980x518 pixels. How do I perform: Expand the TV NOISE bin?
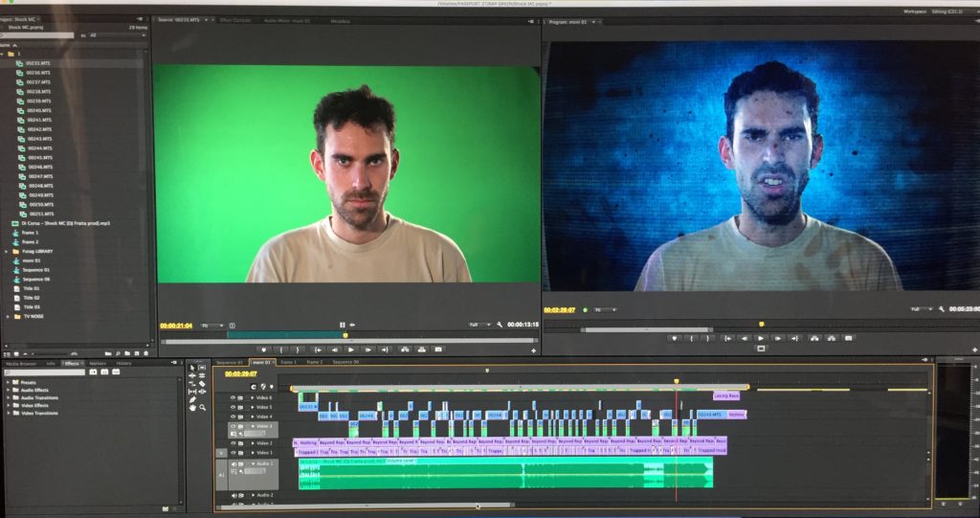8,317
